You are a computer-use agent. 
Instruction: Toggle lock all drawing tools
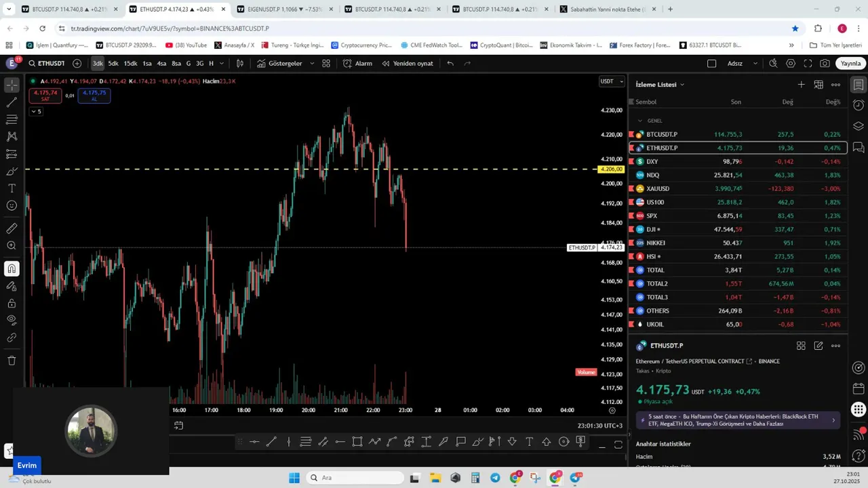tap(12, 303)
